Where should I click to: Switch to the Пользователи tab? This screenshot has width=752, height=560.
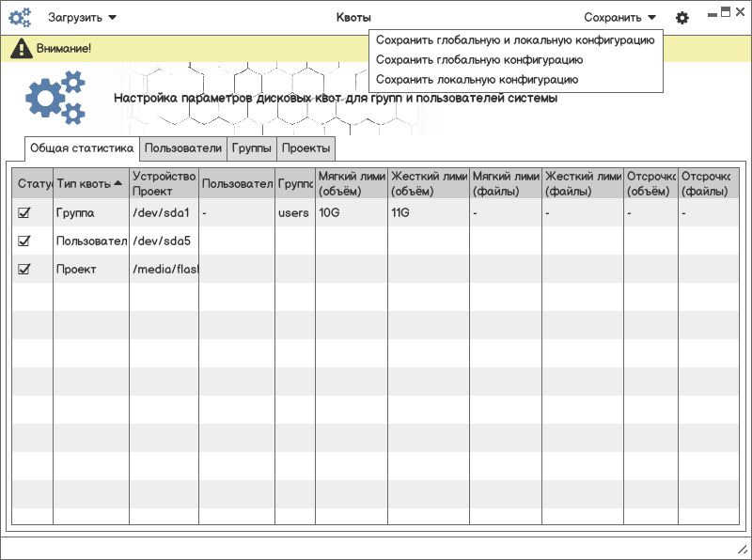coord(183,148)
